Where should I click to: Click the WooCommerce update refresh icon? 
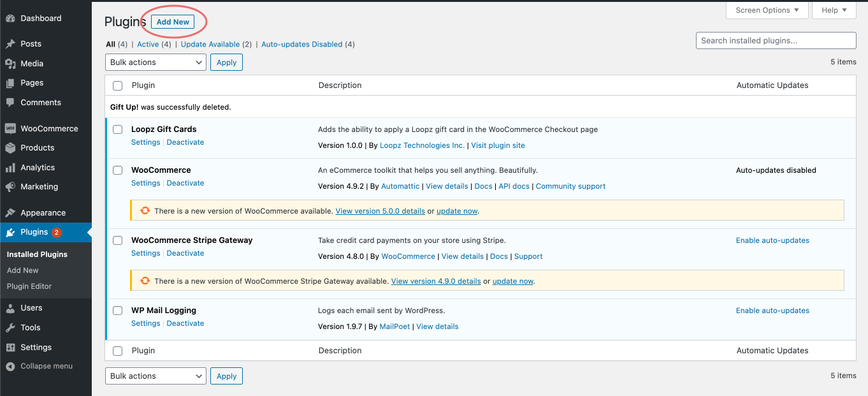pyautogui.click(x=145, y=210)
